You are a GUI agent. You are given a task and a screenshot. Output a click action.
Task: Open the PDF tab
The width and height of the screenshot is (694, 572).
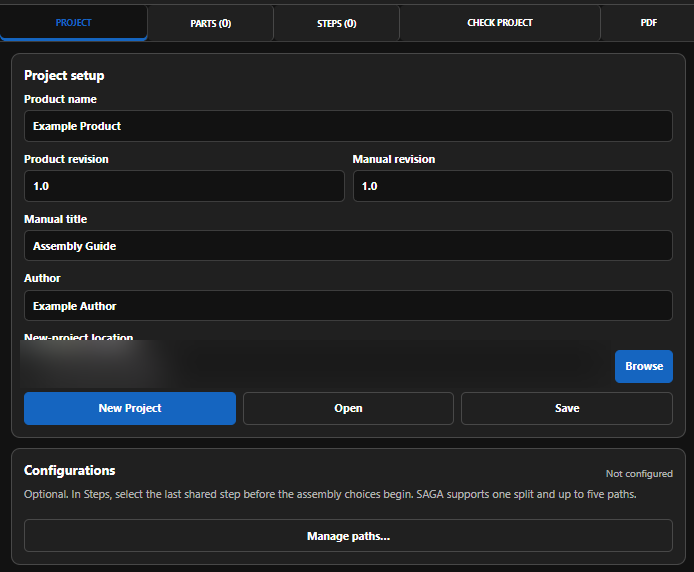click(648, 23)
